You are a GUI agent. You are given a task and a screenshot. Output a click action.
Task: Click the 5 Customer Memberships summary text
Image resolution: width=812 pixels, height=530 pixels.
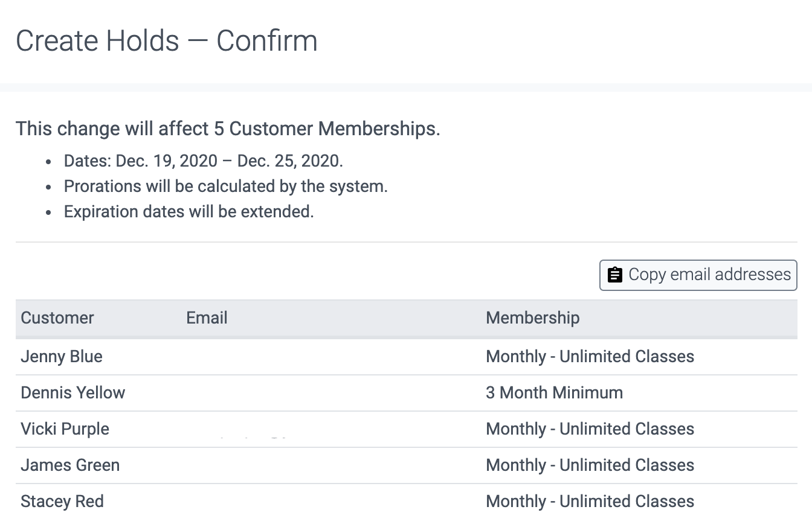click(x=228, y=128)
